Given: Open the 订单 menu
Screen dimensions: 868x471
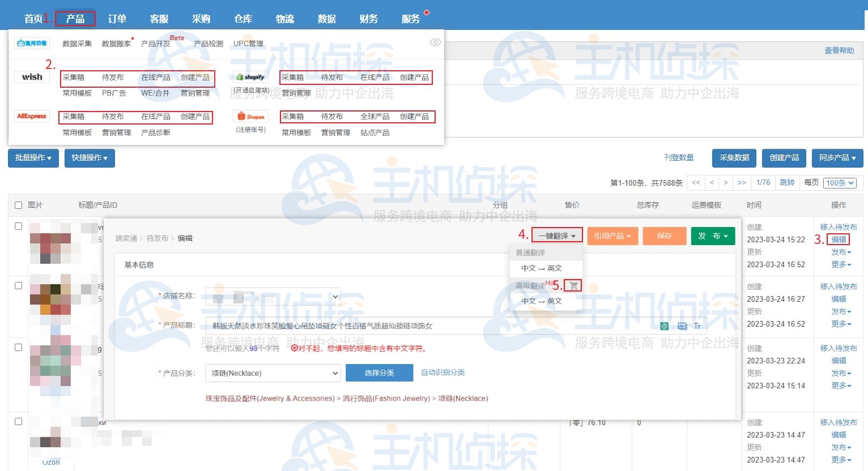Looking at the screenshot, I should pos(117,18).
